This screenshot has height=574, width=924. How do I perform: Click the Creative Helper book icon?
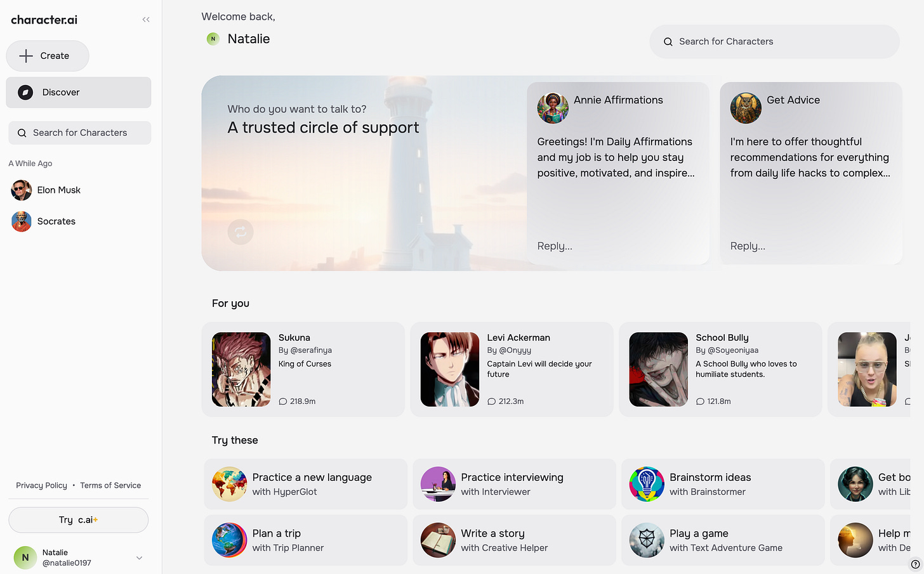[439, 540]
